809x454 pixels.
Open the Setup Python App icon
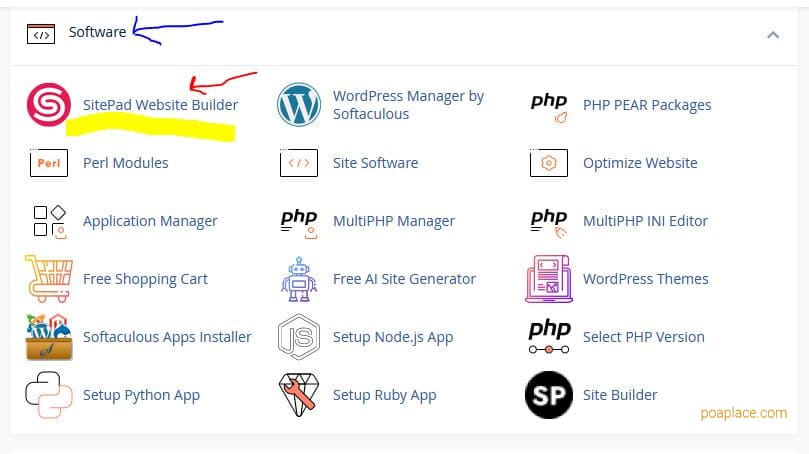pos(48,395)
